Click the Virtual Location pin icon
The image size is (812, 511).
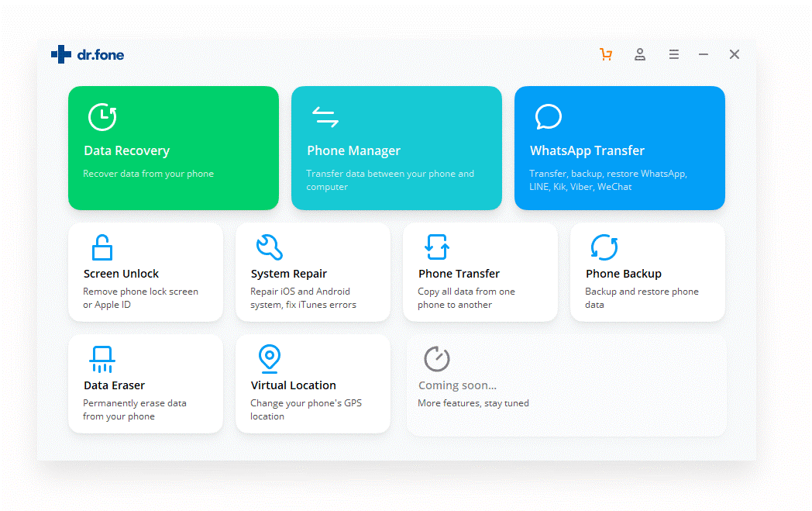(x=270, y=359)
